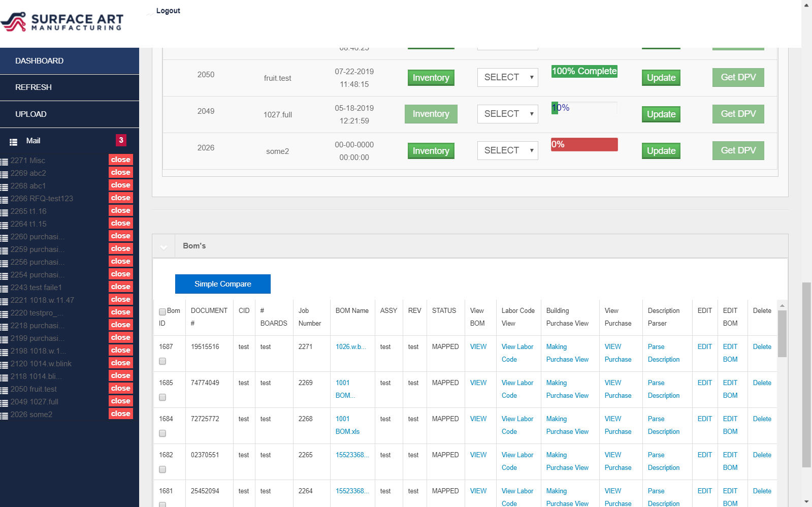Screen dimensions: 812x507
Task: Collapse the Bom's panel with the chevron
Action: pyautogui.click(x=164, y=247)
